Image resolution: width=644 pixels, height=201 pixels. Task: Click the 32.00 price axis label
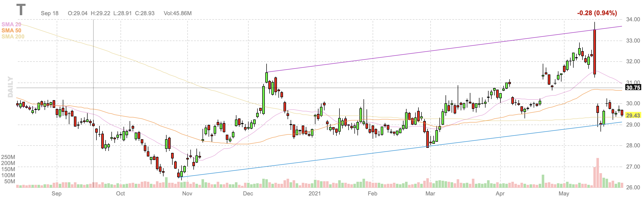coord(633,61)
